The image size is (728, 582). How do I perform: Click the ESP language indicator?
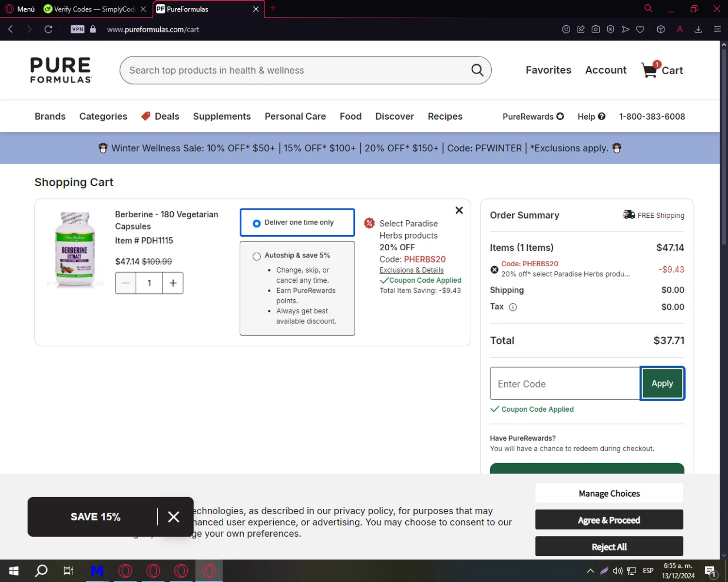(x=648, y=571)
